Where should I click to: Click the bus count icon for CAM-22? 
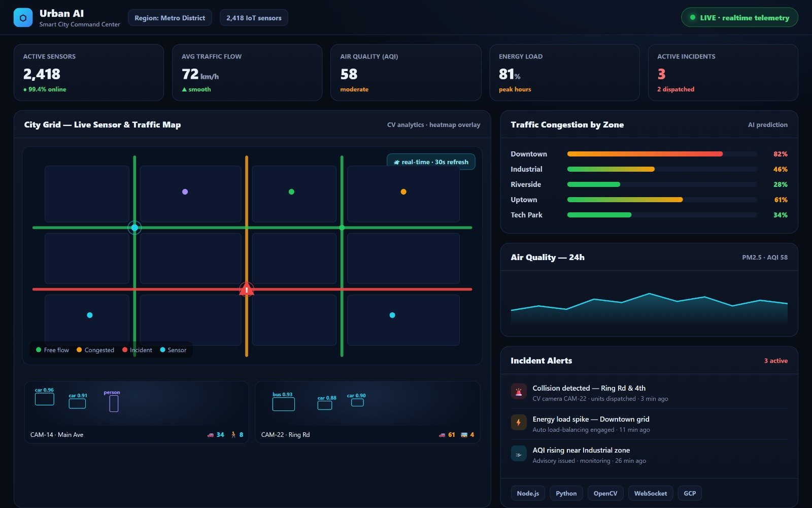[464, 435]
